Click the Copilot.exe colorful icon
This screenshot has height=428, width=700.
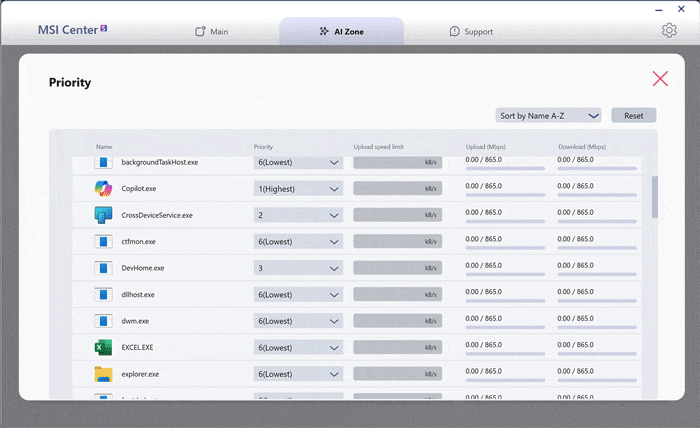coord(103,188)
